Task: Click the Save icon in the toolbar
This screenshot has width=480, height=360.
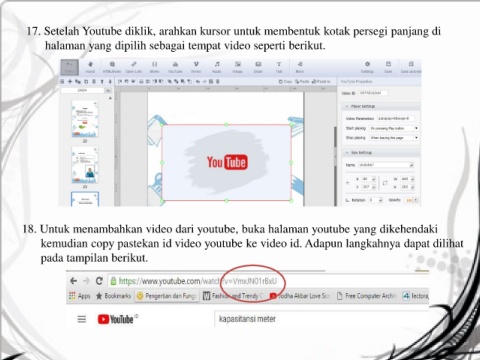Action: click(388, 67)
